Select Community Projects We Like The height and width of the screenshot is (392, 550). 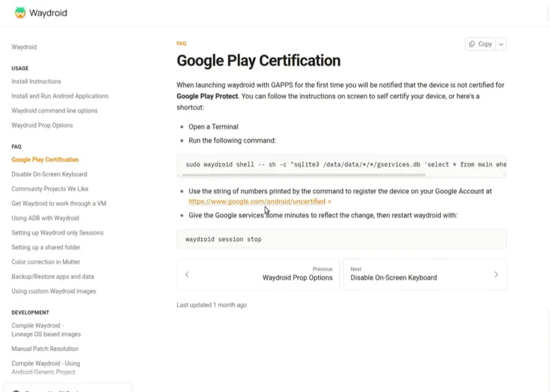coord(50,188)
